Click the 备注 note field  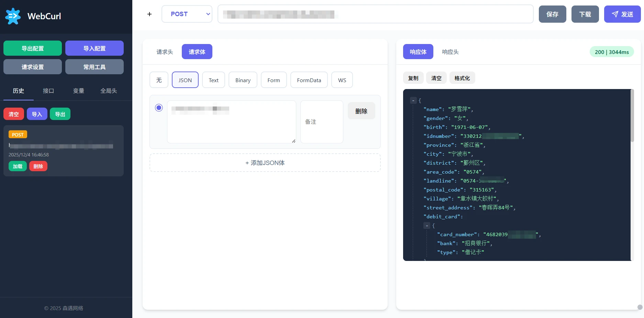tap(322, 122)
